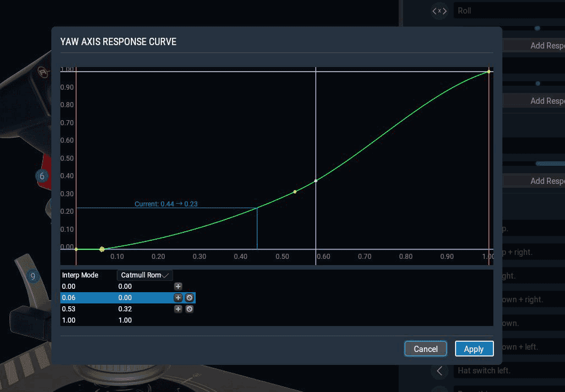Click the plus icon on the 0.00 curve row
Screen dimensions: 565x392
pyautogui.click(x=178, y=287)
